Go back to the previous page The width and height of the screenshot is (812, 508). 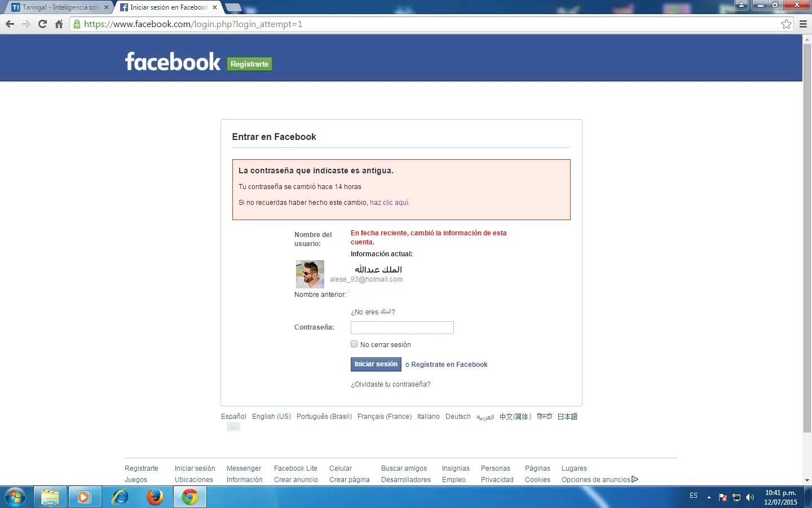[10, 24]
